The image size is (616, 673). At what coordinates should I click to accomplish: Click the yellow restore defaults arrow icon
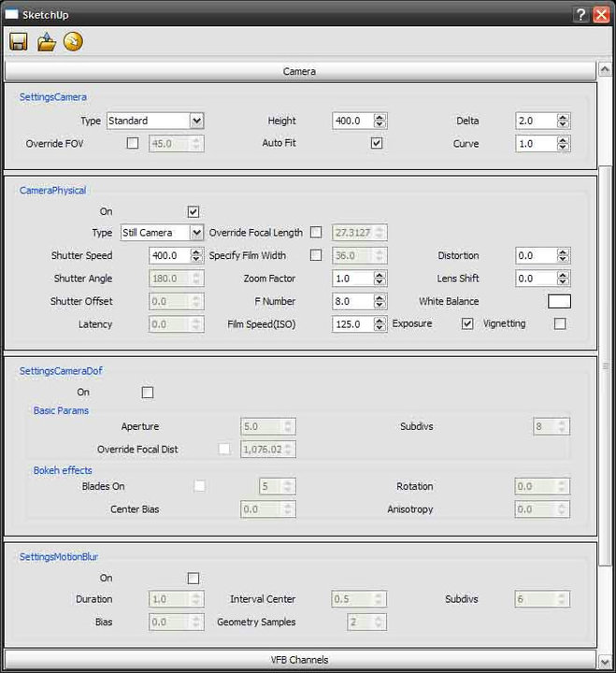click(74, 42)
